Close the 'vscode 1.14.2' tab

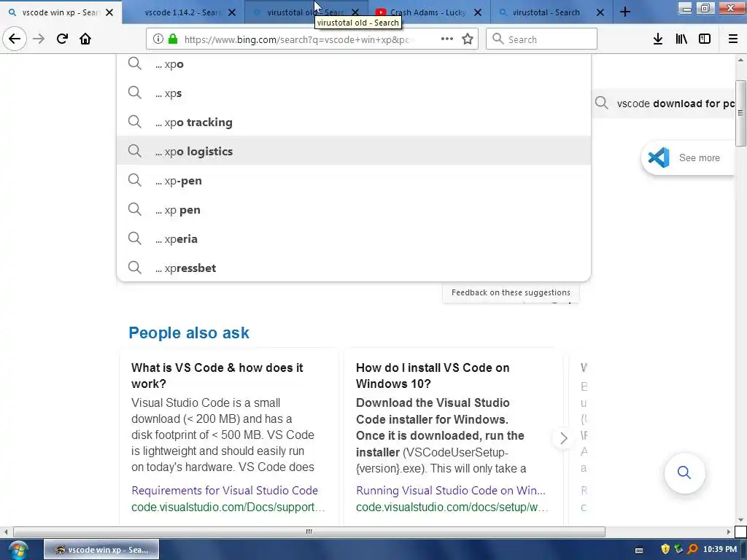(x=232, y=12)
